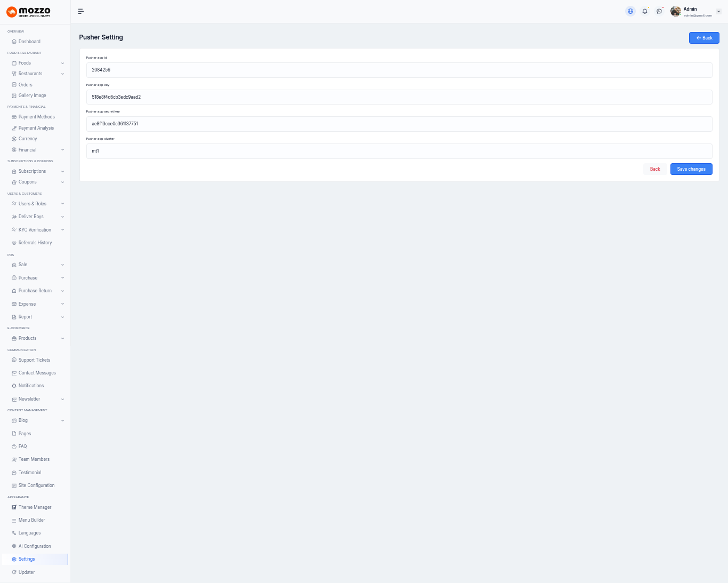Click the Dashboard home icon in sidebar
The width and height of the screenshot is (728, 583).
pyautogui.click(x=14, y=42)
